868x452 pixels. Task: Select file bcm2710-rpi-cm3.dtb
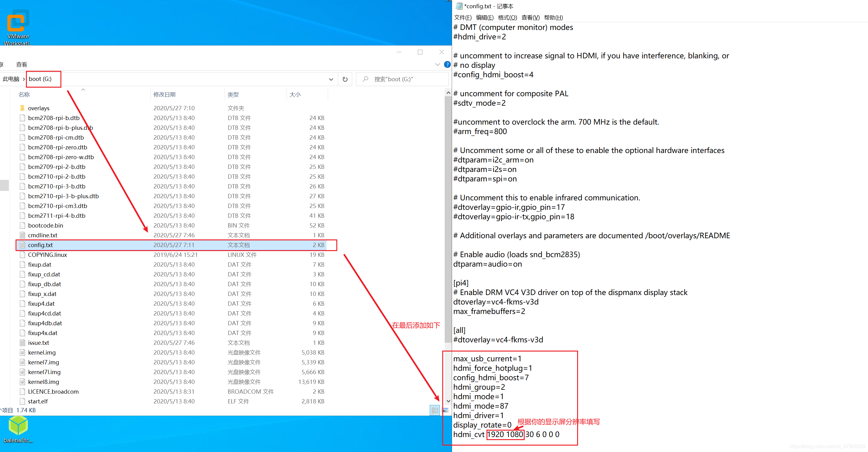pos(58,206)
